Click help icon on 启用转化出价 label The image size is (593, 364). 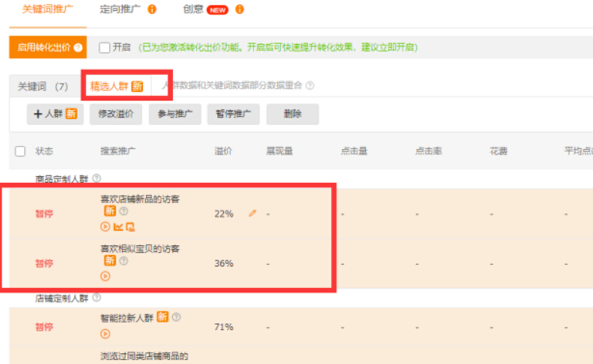pyautogui.click(x=78, y=48)
